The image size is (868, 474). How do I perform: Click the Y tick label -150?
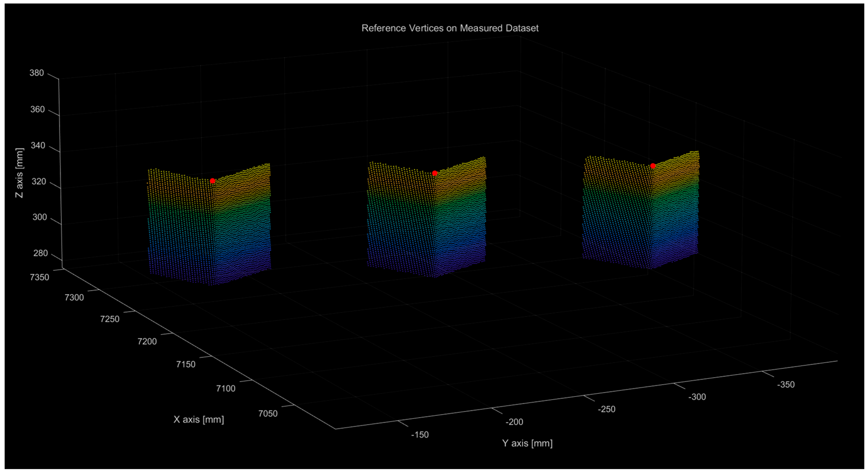[x=420, y=435]
